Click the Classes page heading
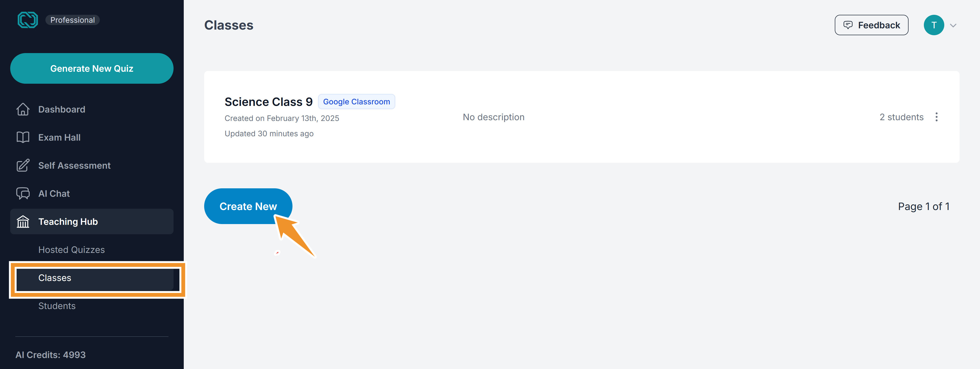Viewport: 980px width, 369px height. click(229, 25)
